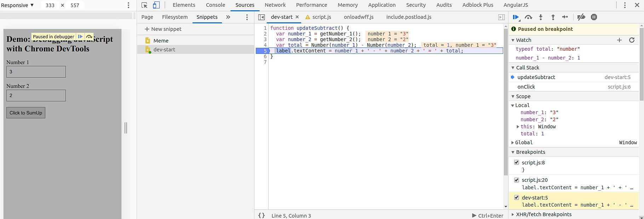
Task: Open the Performance tab
Action: click(312, 5)
